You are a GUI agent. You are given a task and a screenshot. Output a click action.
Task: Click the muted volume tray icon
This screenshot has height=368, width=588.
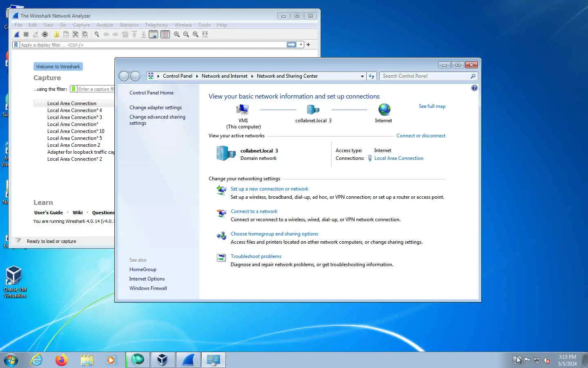point(547,360)
